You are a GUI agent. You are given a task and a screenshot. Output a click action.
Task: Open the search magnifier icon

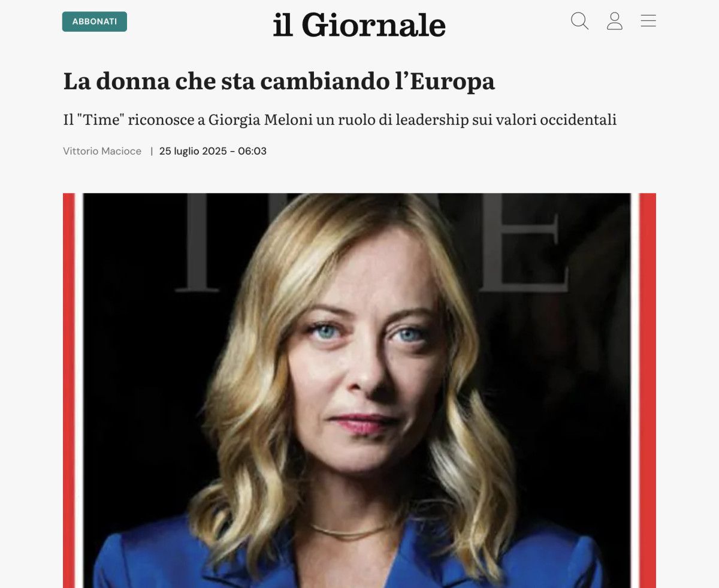579,22
